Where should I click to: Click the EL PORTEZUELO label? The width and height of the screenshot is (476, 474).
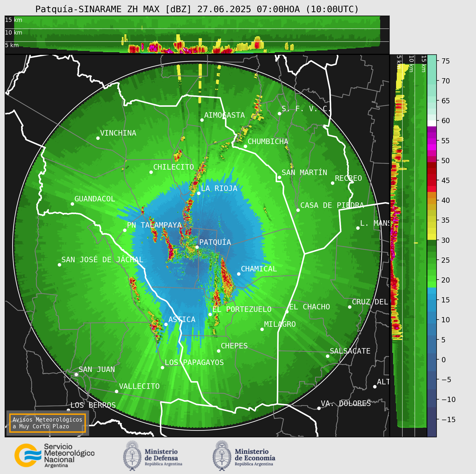coord(242,309)
